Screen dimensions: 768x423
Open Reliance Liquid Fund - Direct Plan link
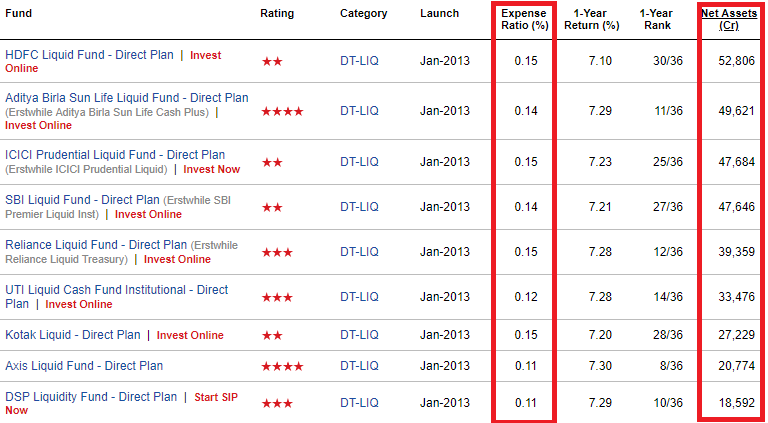[96, 245]
